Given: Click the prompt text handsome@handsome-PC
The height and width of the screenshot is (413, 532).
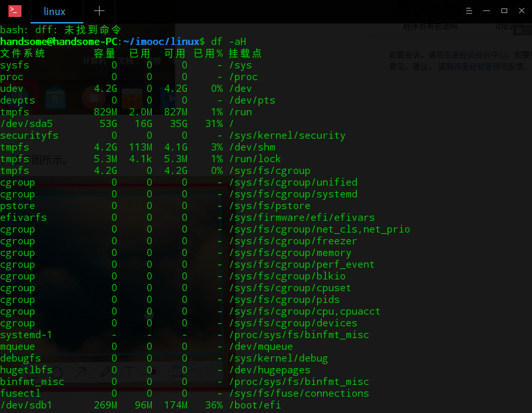Looking at the screenshot, I should (59, 42).
